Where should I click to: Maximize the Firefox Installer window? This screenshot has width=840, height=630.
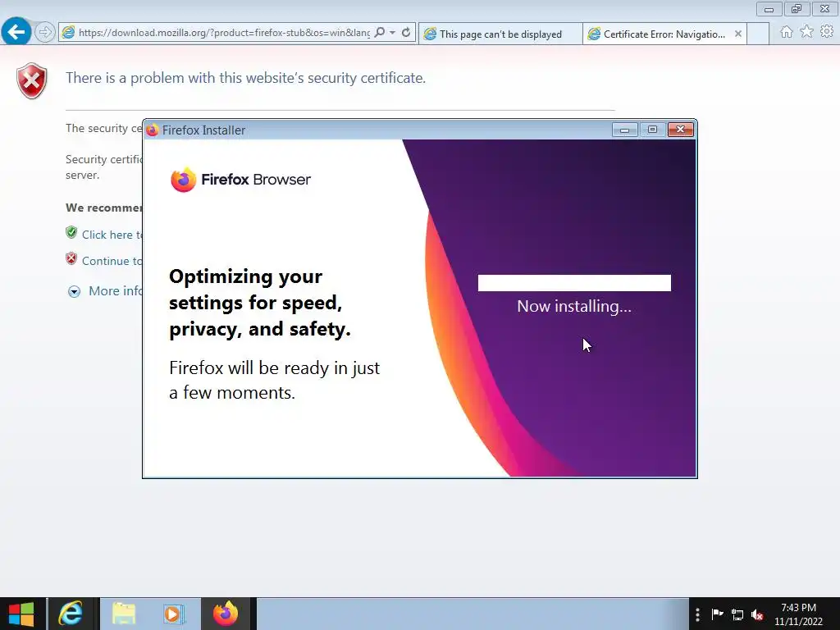click(652, 130)
